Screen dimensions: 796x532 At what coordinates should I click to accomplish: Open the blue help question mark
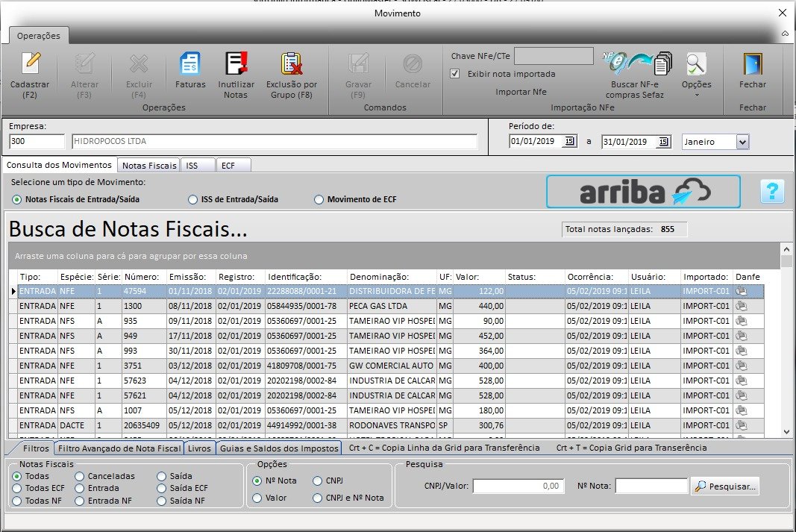click(772, 192)
